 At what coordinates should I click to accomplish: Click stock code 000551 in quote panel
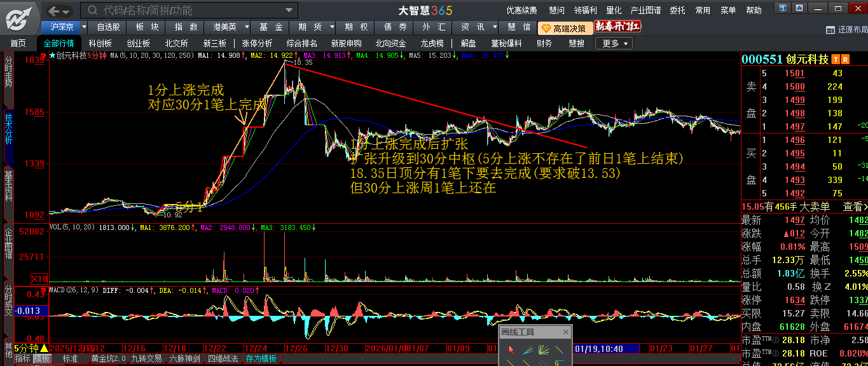[x=762, y=59]
